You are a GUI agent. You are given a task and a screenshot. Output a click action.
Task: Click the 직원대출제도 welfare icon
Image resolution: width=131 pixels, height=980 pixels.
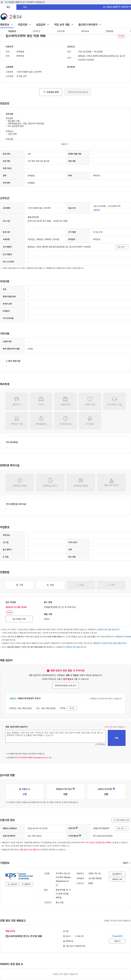click(41, 421)
